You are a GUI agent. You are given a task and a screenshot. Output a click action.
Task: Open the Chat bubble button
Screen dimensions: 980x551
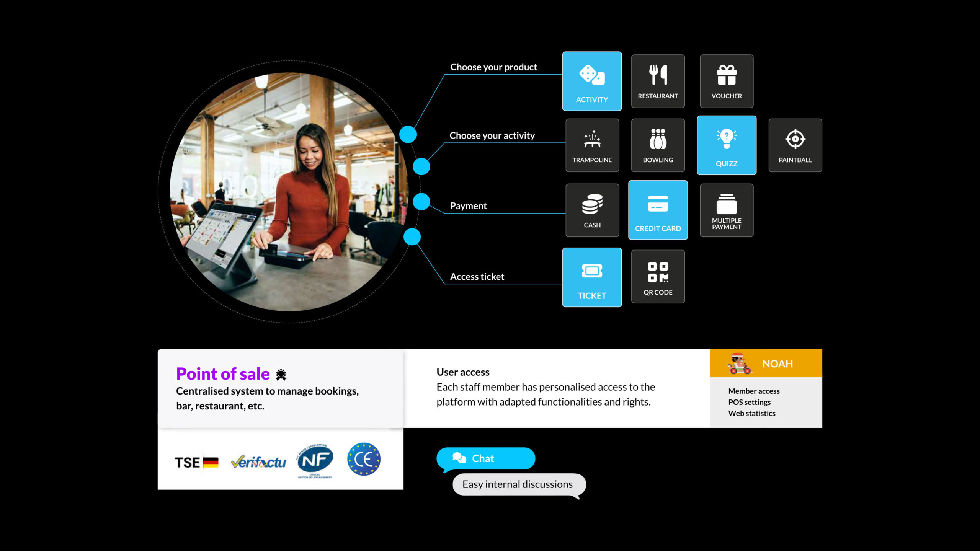pos(486,458)
